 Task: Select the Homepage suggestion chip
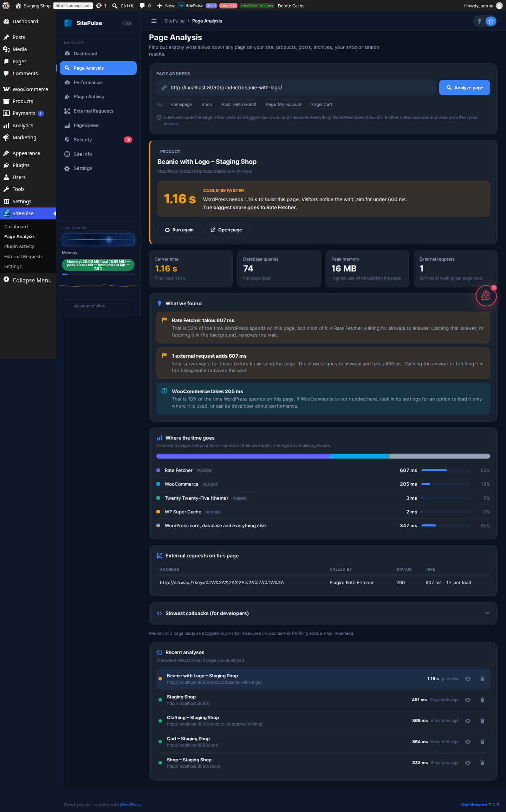181,104
